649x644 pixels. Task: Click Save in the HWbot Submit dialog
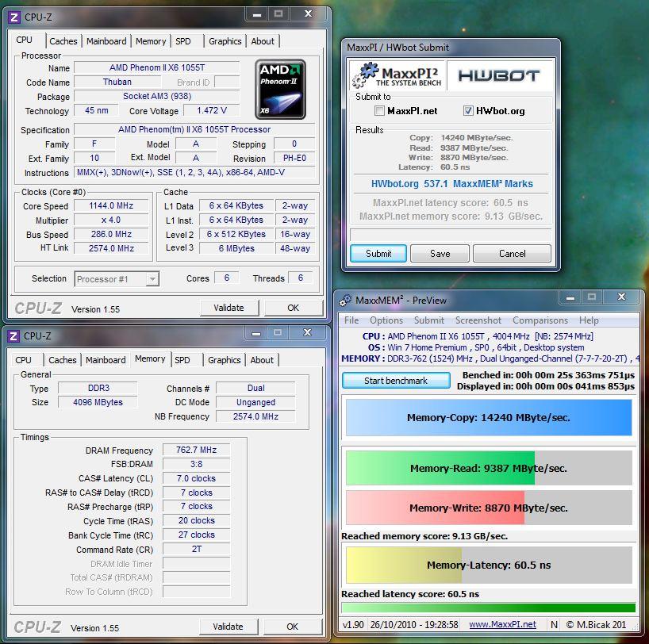click(440, 253)
